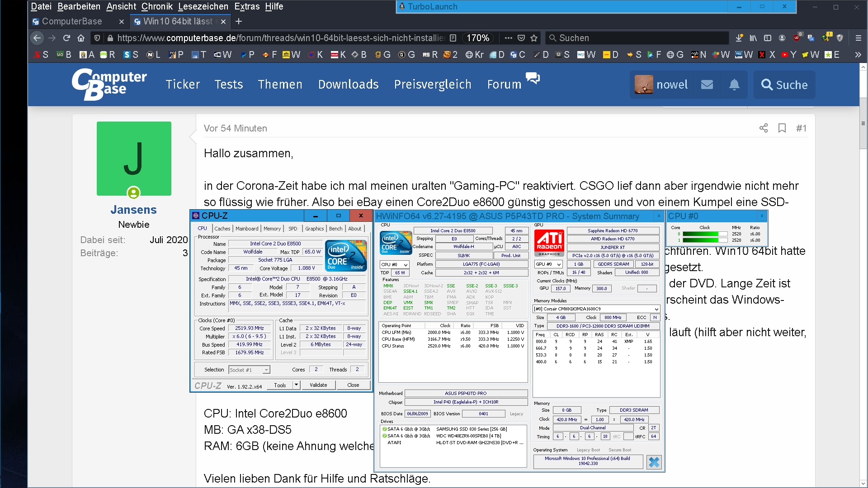The width and height of the screenshot is (868, 488).
Task: Open the Firefox hamburger menu
Action: [858, 38]
